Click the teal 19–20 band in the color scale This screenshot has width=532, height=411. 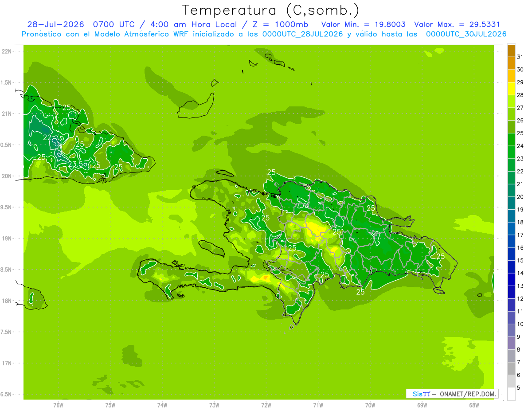point(511,203)
